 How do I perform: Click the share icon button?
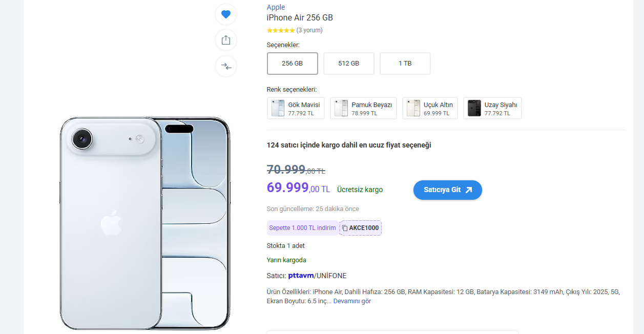pos(226,40)
